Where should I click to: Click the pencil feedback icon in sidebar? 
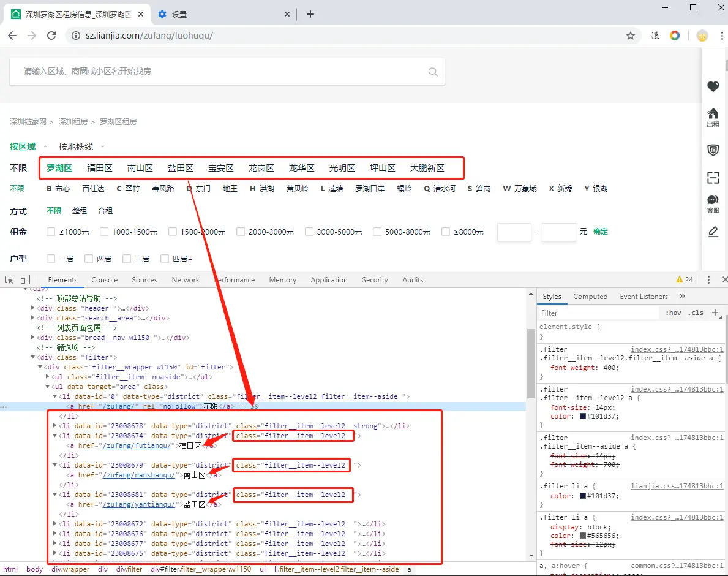[x=713, y=232]
